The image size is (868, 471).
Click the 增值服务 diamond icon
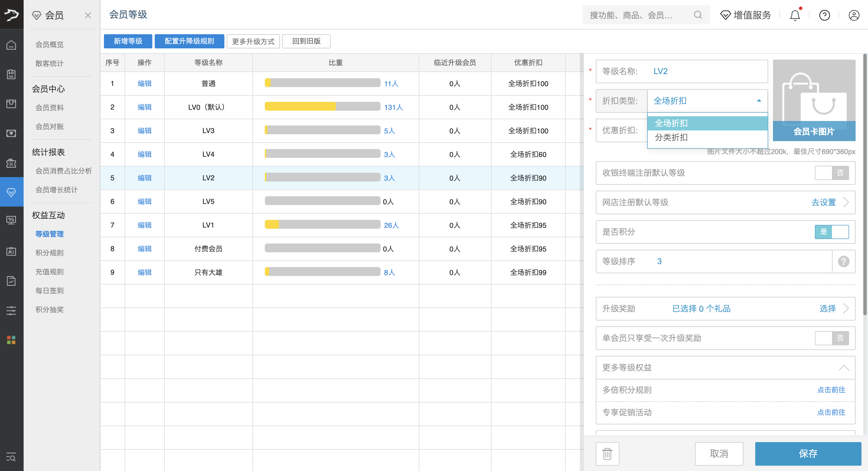725,15
